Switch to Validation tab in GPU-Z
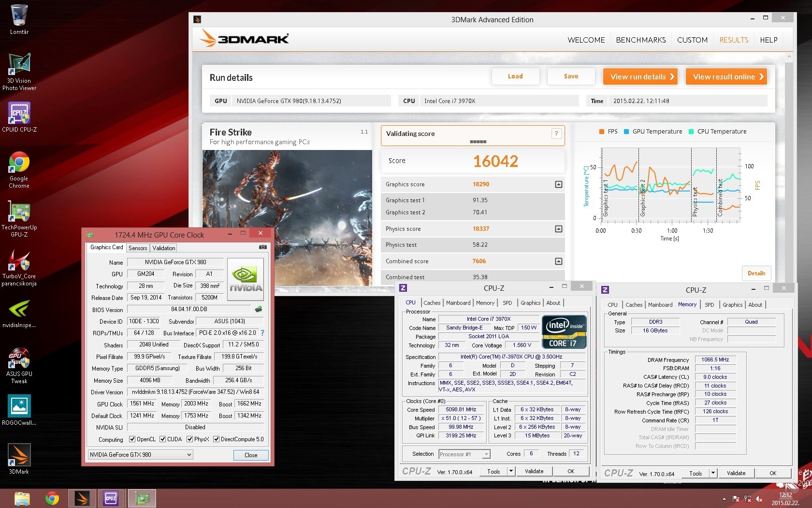The width and height of the screenshot is (812, 508). [164, 248]
